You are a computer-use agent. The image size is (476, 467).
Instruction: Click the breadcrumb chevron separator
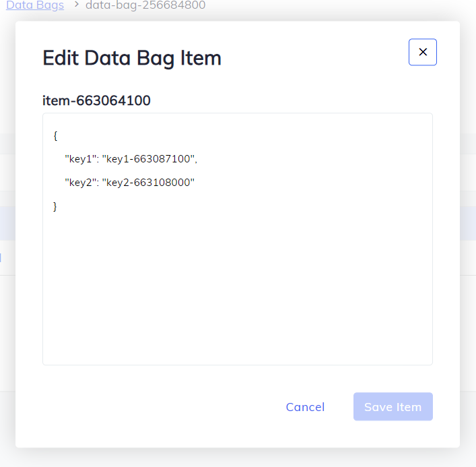76,5
